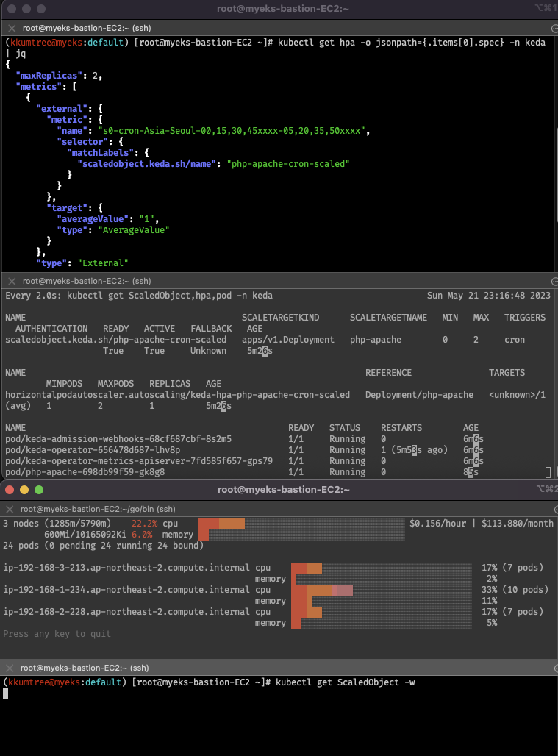Select the lower window title root@myeks-bastion-EC2:~

point(283,489)
